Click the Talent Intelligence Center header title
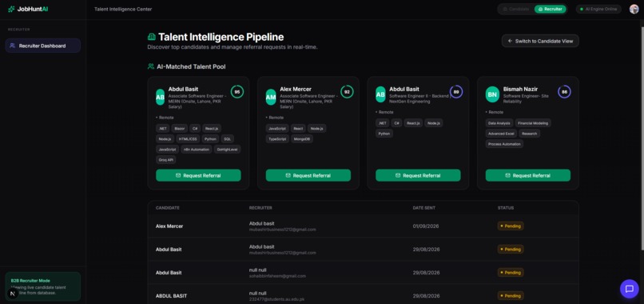The image size is (644, 304). [123, 9]
